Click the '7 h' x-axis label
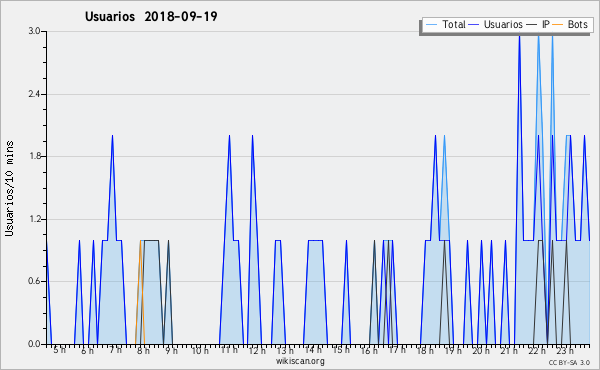 116,350
